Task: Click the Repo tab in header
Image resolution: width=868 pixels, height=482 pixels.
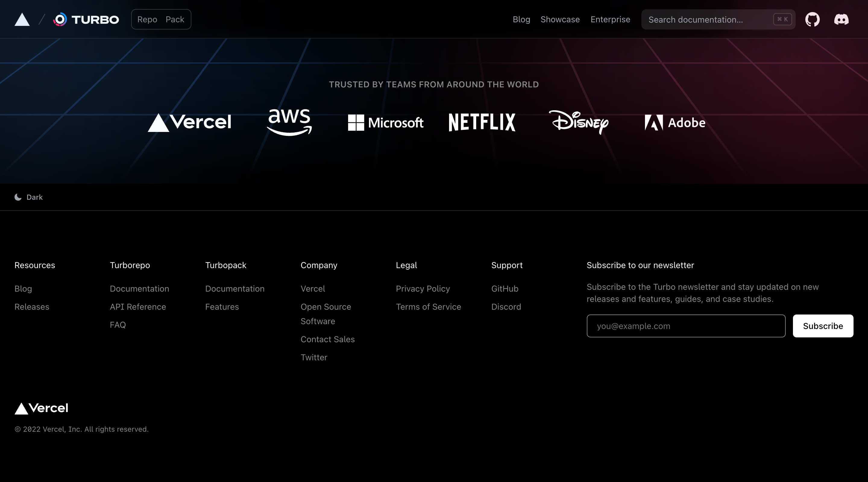Action: click(147, 19)
